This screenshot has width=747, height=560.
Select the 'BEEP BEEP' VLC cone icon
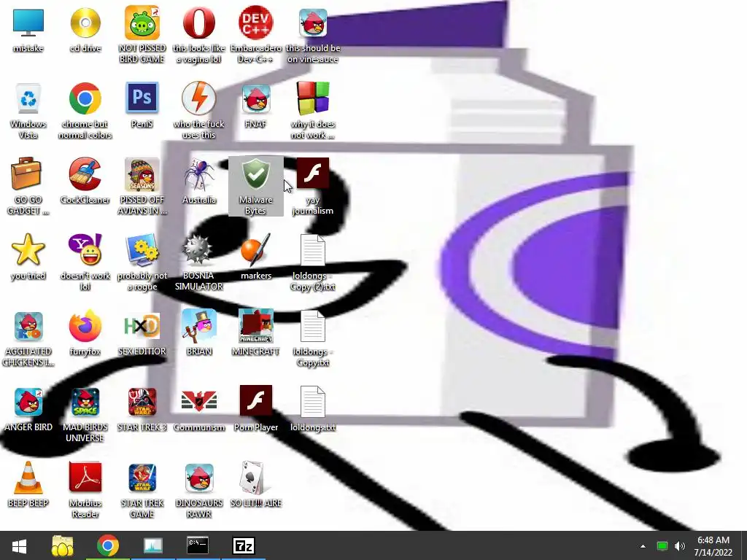[x=28, y=478]
